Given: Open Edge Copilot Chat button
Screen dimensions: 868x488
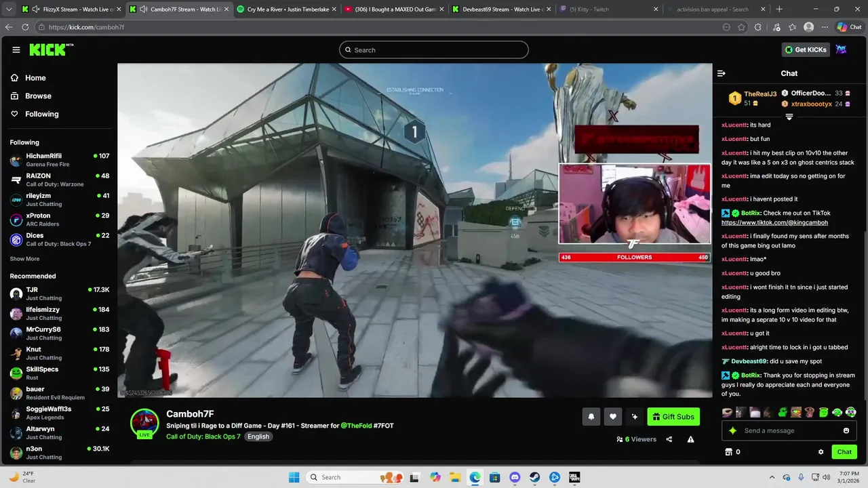Looking at the screenshot, I should pos(848,27).
